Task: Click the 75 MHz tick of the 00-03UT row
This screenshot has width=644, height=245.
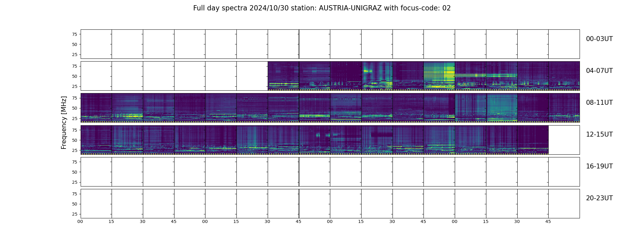Action: 75,34
